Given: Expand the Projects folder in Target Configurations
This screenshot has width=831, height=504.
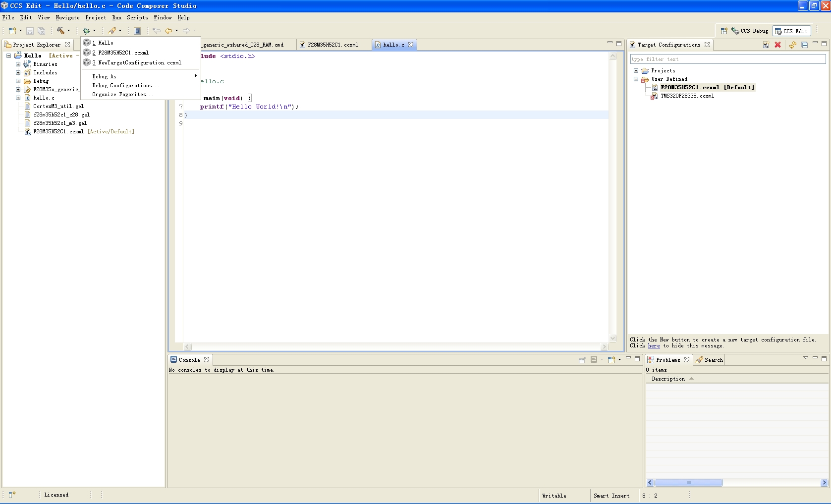Looking at the screenshot, I should coord(636,71).
